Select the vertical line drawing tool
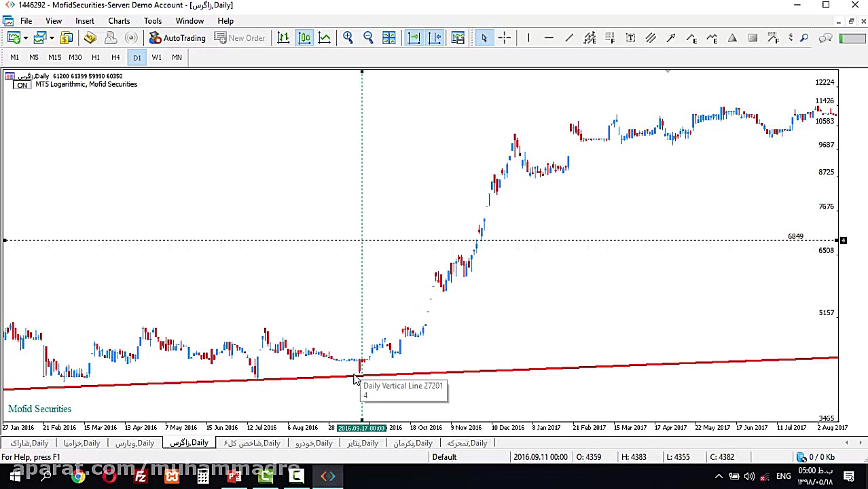 tap(528, 38)
